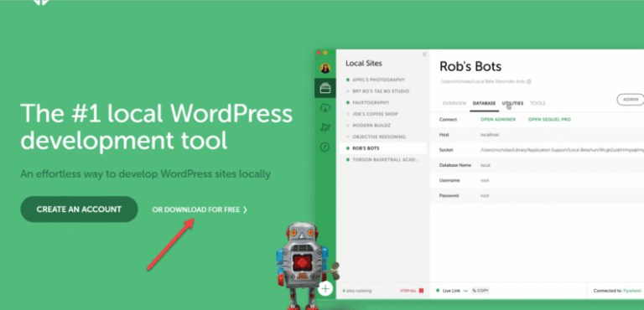Click the user avatar in Local sidebar

click(x=325, y=69)
